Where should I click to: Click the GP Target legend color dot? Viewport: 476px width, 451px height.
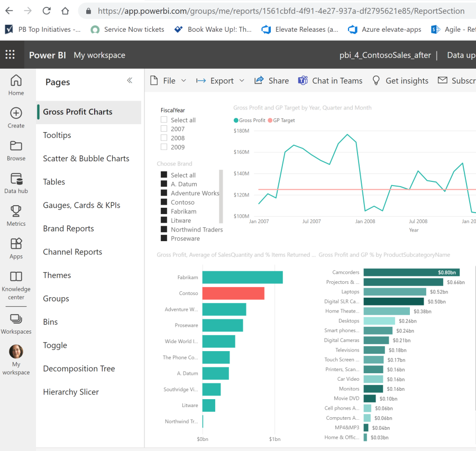pyautogui.click(x=270, y=121)
